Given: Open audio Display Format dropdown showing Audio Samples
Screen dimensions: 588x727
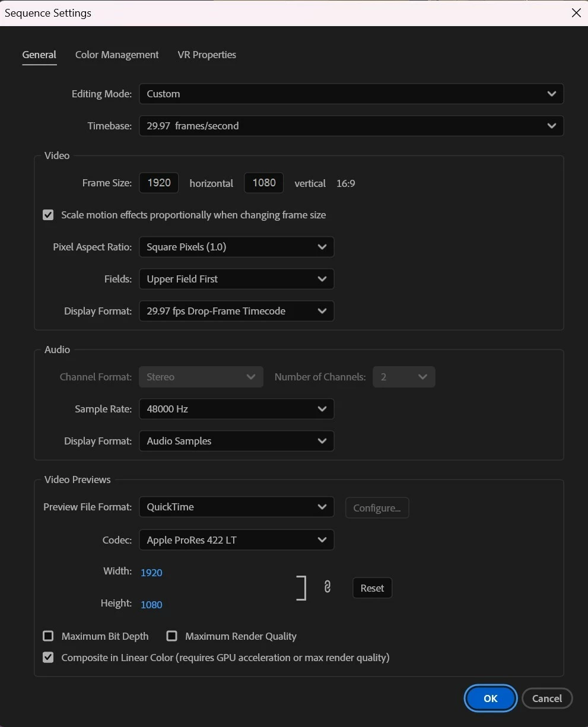Looking at the screenshot, I should 237,441.
